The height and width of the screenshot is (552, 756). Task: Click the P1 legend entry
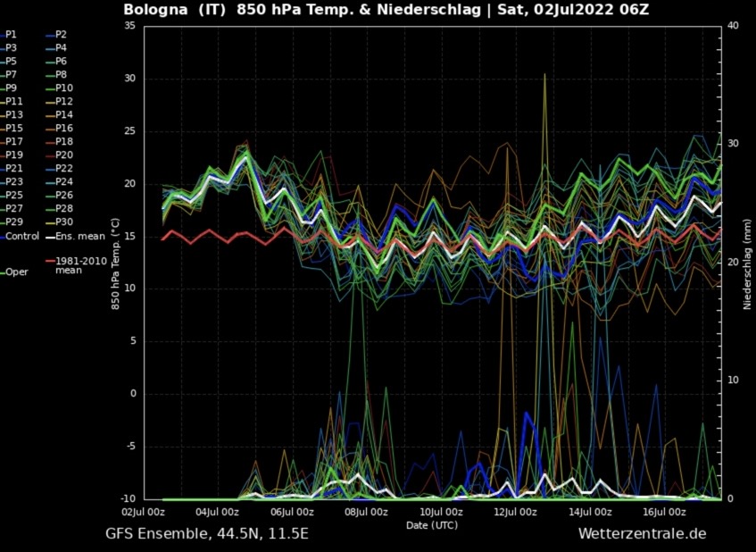click(x=9, y=35)
